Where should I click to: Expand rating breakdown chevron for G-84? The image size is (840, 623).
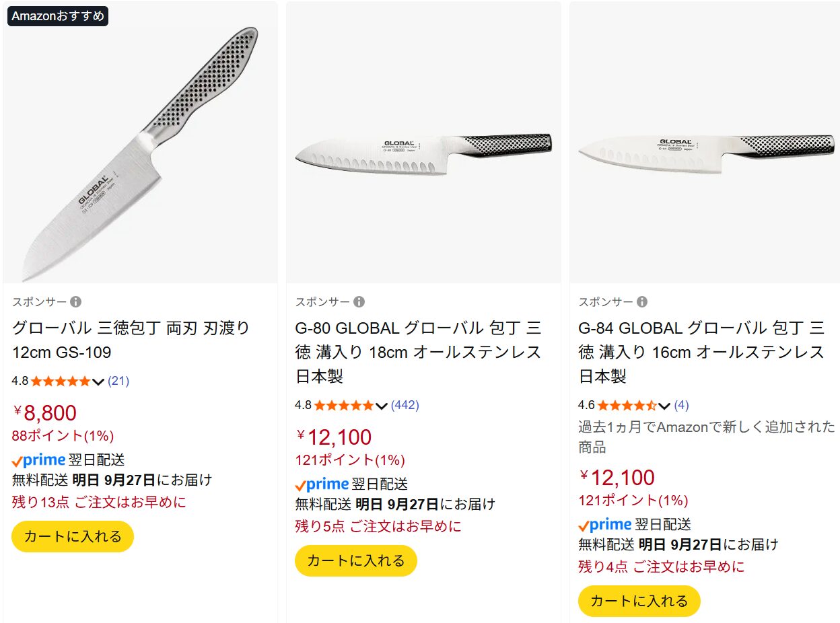pos(664,406)
